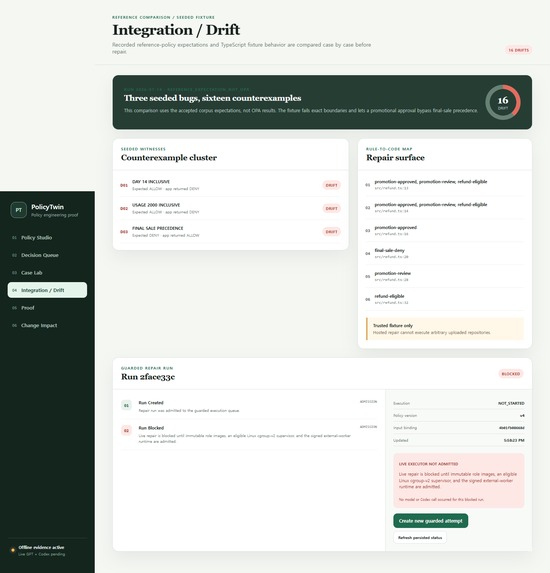Click counterexample number 002
The width and height of the screenshot is (550, 573).
click(x=124, y=208)
